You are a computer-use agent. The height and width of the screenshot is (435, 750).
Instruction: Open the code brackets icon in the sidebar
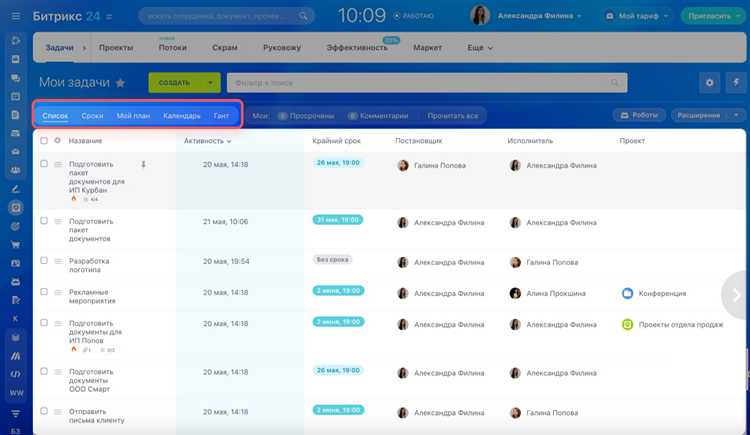16,374
